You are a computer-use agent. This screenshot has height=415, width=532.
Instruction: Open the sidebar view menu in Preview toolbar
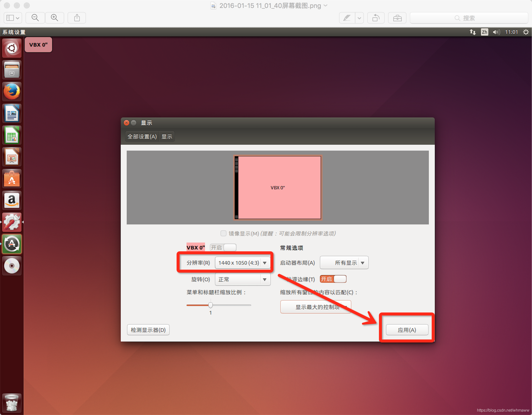click(x=13, y=18)
